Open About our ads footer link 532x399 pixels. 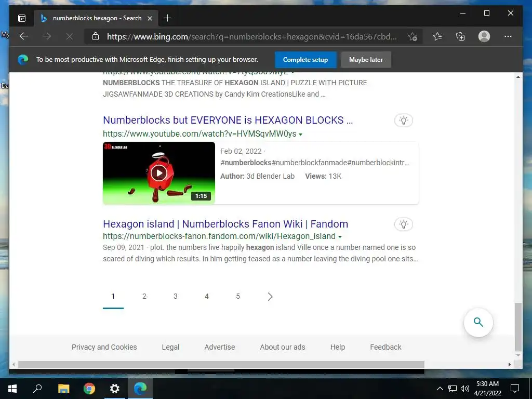282,347
